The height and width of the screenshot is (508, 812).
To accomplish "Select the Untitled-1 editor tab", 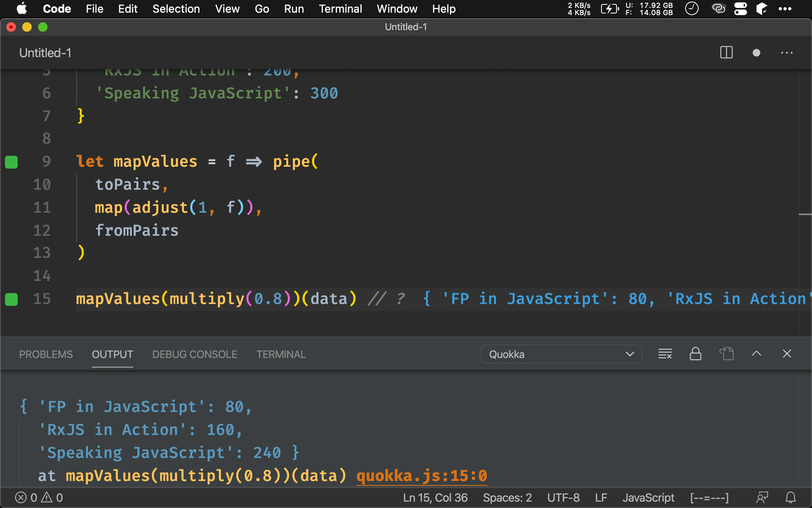I will click(45, 53).
